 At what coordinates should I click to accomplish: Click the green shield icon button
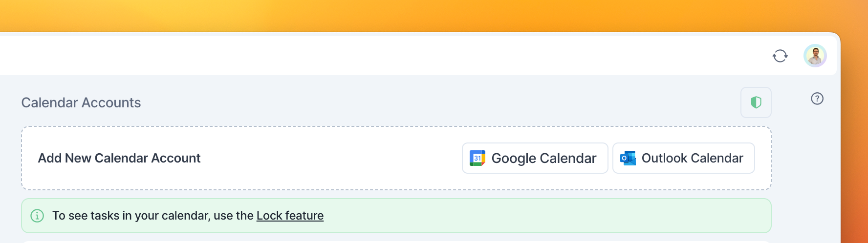click(756, 102)
